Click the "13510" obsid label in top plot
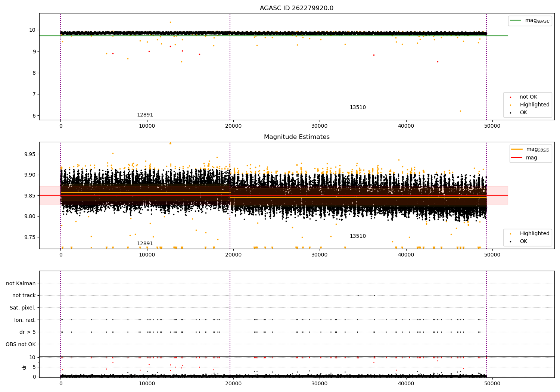The width and height of the screenshot is (560, 392). point(358,108)
